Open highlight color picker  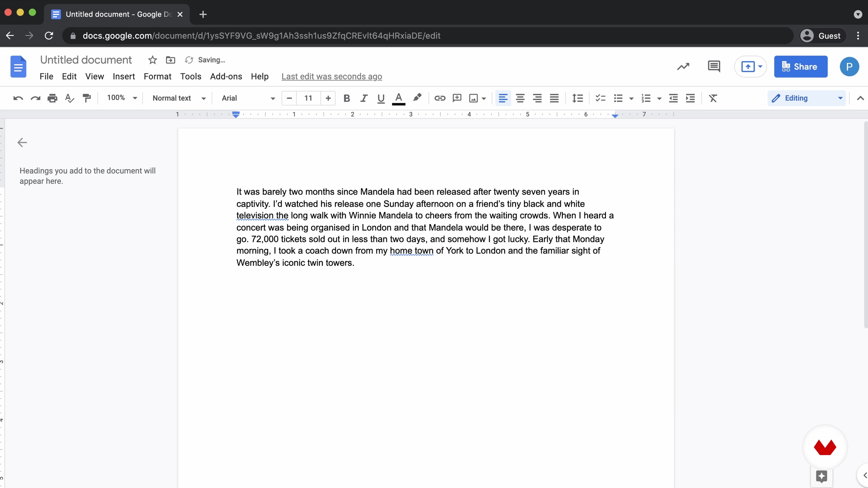417,97
